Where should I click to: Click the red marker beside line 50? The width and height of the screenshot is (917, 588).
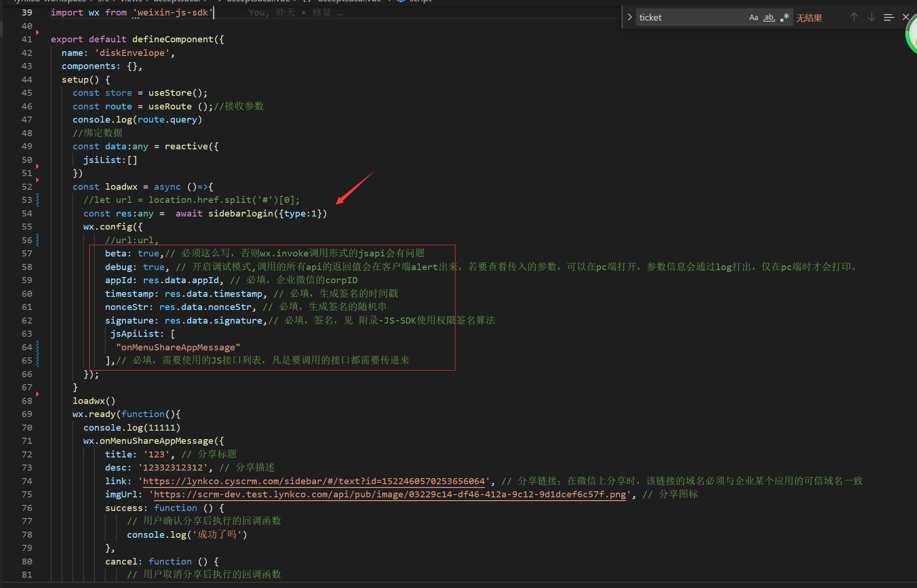point(38,166)
